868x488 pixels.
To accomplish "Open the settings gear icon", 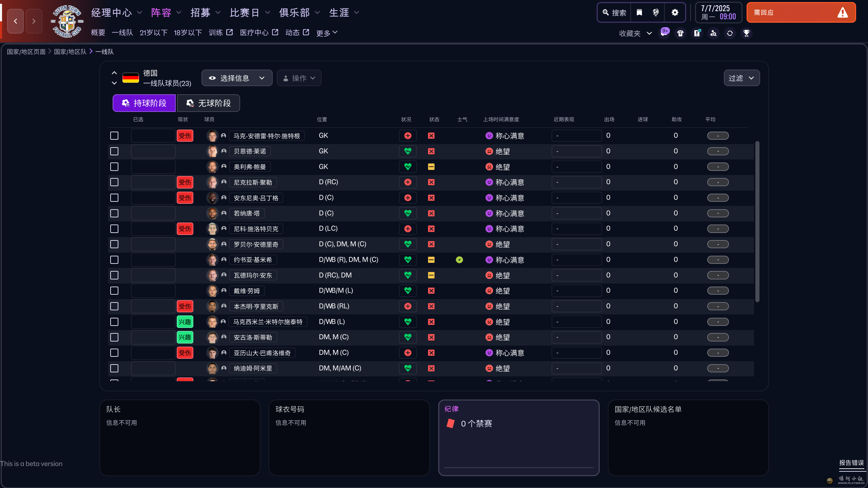I will (x=675, y=13).
